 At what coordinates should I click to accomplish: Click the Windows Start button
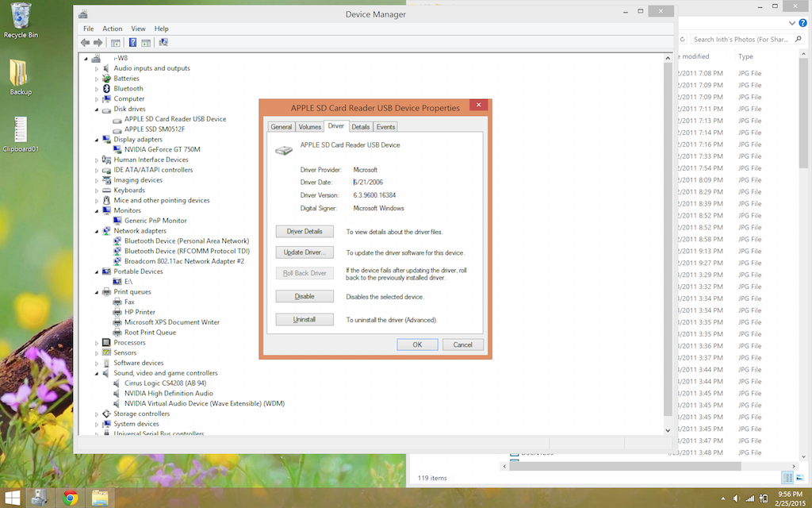[x=13, y=498]
